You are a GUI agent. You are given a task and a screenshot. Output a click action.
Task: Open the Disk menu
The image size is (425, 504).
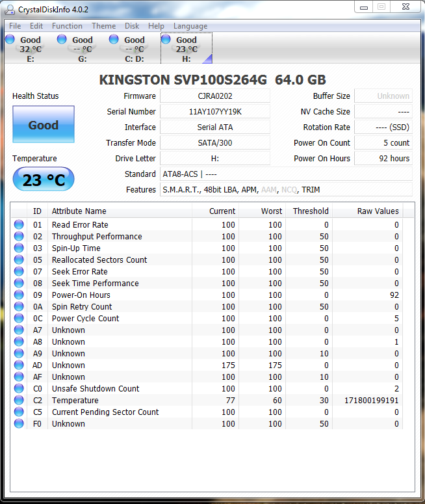click(132, 26)
